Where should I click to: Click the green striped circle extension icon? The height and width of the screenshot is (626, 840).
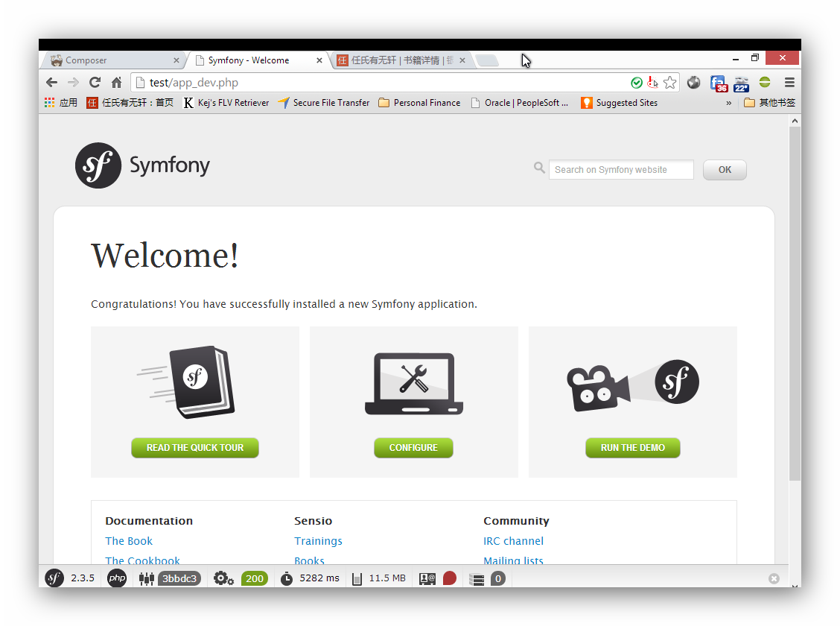pyautogui.click(x=765, y=83)
